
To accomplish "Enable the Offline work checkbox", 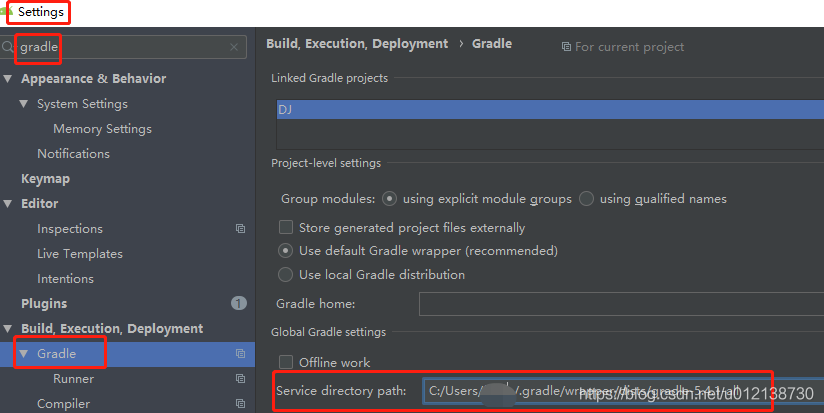I will click(287, 362).
